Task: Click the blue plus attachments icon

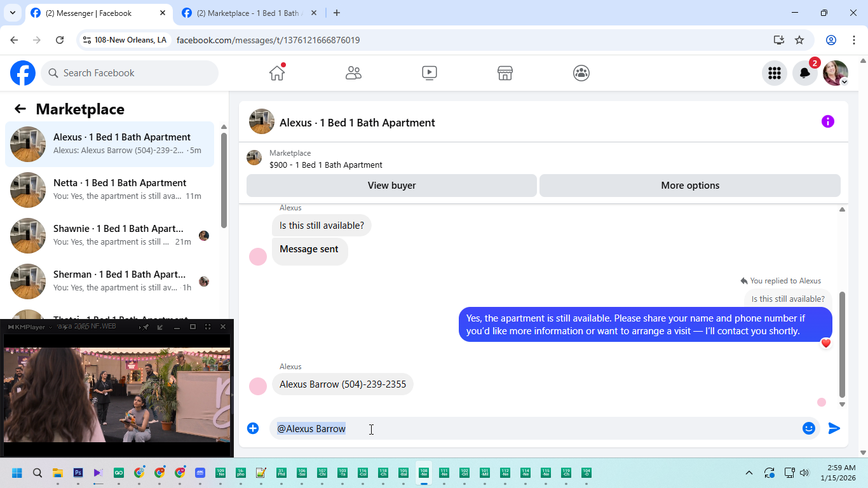Action: click(x=253, y=428)
